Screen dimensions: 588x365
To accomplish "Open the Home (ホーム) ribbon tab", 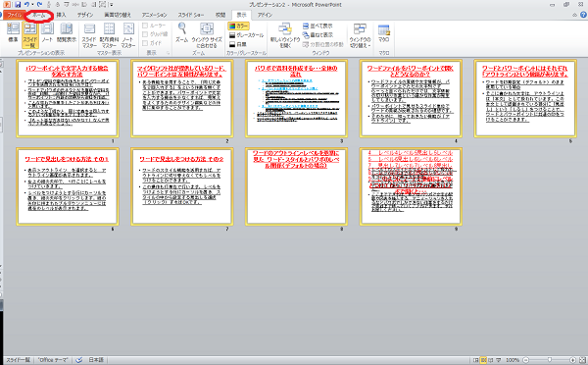I will (x=38, y=15).
